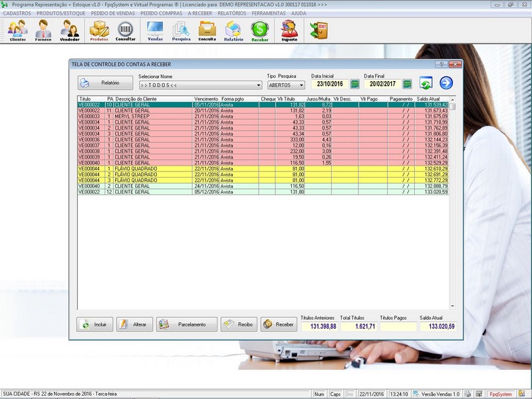Screen dimensions: 532x399
Task: Click the Título column header
Action: (92, 99)
